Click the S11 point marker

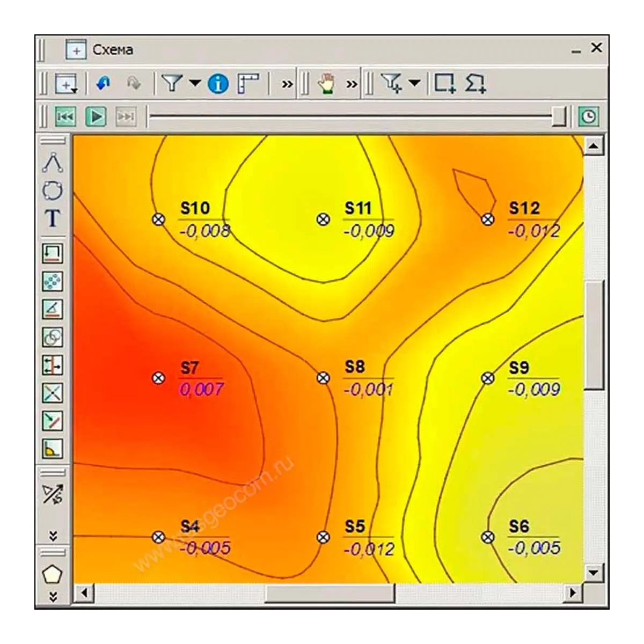click(x=323, y=219)
